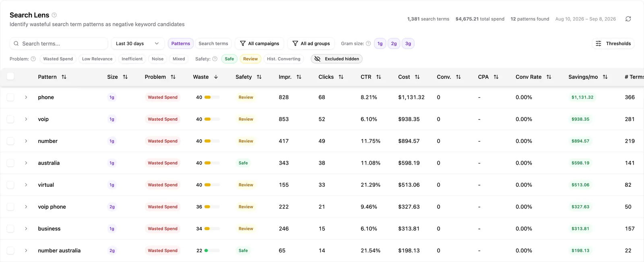The width and height of the screenshot is (644, 262).
Task: Expand the number australia pattern row
Action: (x=26, y=250)
